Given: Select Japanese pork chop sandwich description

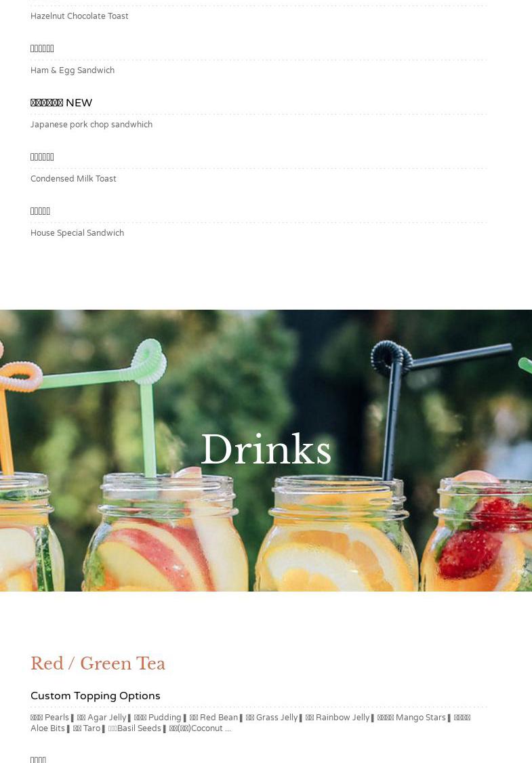Looking at the screenshot, I should pos(91,124).
